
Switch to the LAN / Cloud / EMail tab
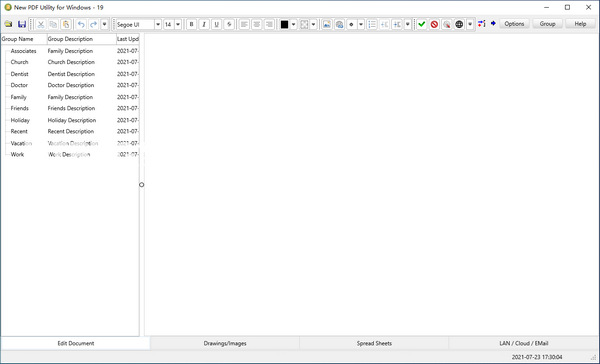[523, 343]
